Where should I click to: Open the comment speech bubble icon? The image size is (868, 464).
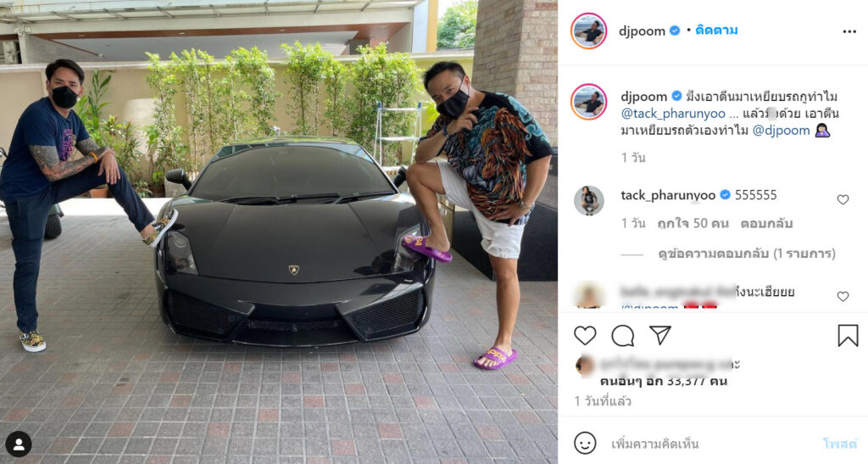623,336
